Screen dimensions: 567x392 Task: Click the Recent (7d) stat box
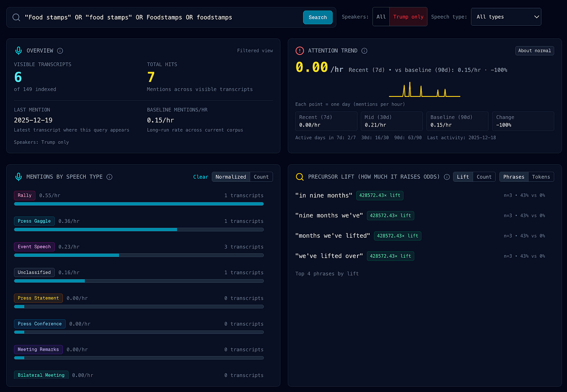tap(326, 121)
